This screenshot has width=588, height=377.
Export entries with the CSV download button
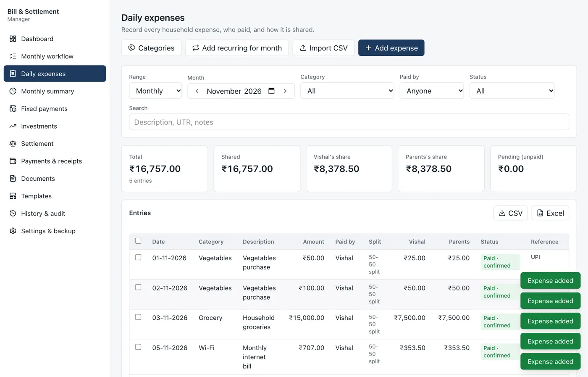510,213
